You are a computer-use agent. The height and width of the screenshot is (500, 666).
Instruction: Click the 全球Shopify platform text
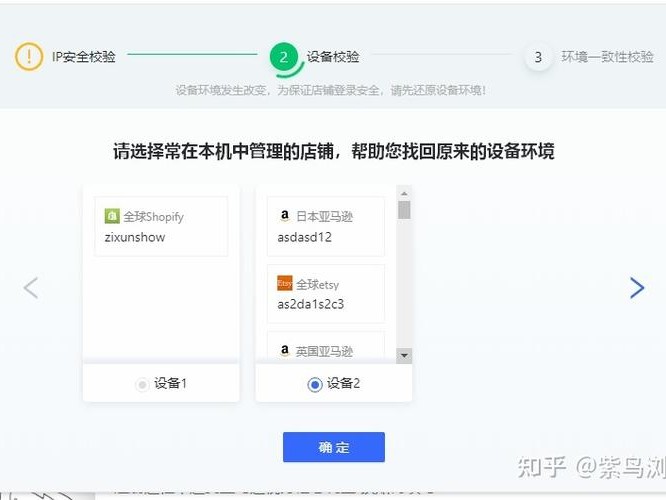coord(153,217)
